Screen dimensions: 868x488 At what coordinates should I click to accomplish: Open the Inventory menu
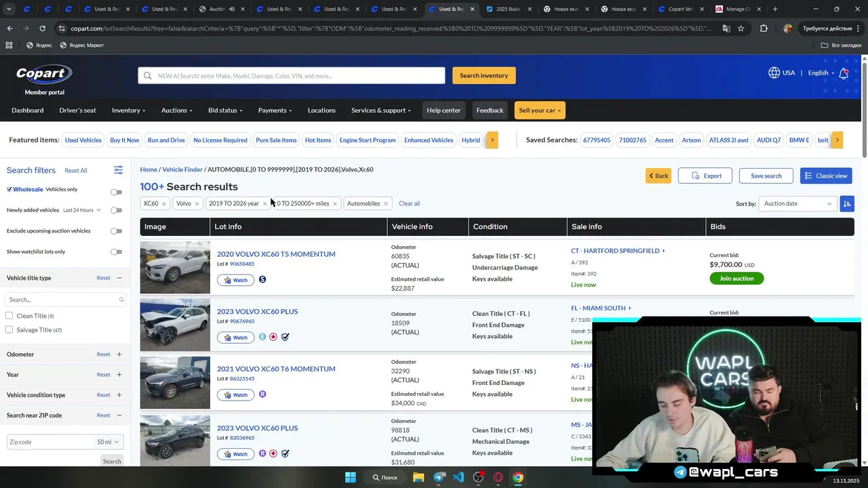pyautogui.click(x=129, y=110)
